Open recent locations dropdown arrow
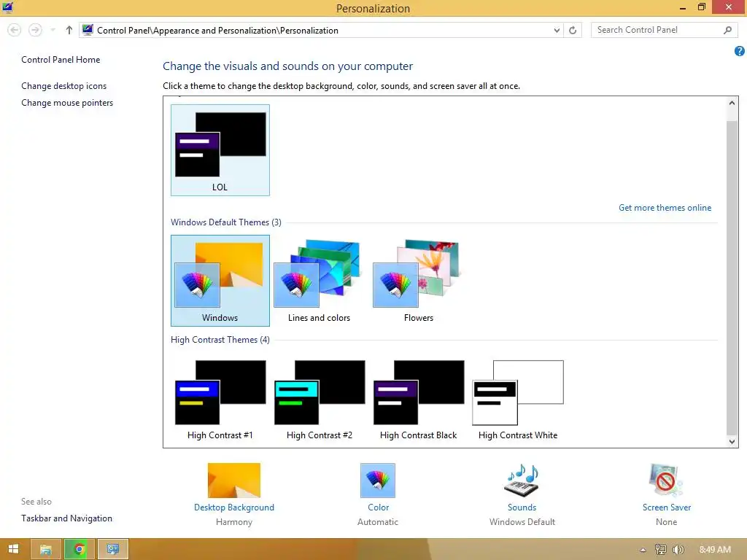This screenshot has width=747, height=560. [x=53, y=30]
